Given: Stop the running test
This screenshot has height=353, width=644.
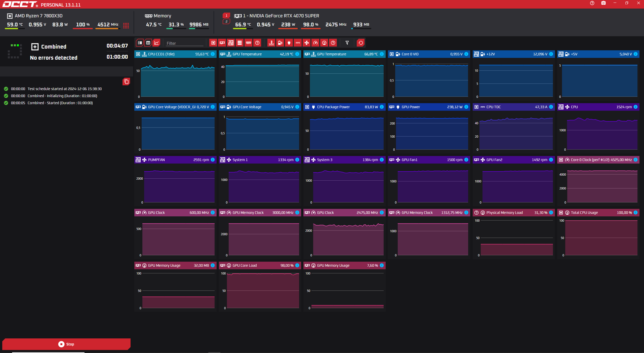Looking at the screenshot, I should 66,344.
